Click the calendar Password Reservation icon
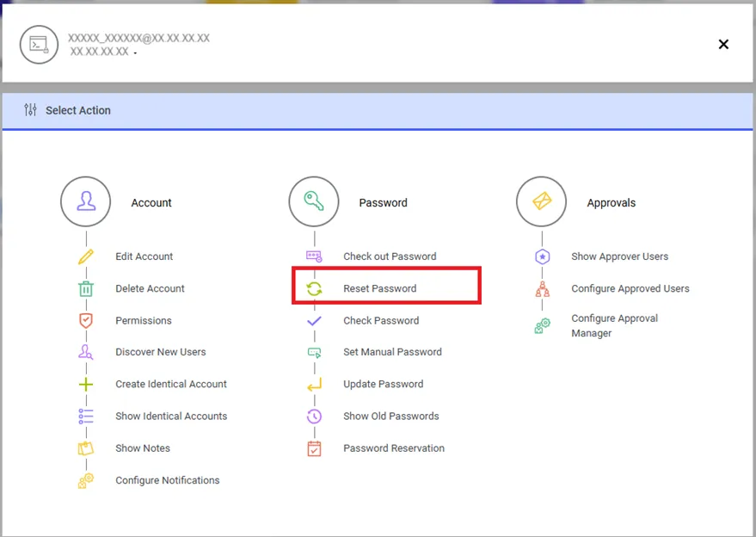 click(315, 448)
